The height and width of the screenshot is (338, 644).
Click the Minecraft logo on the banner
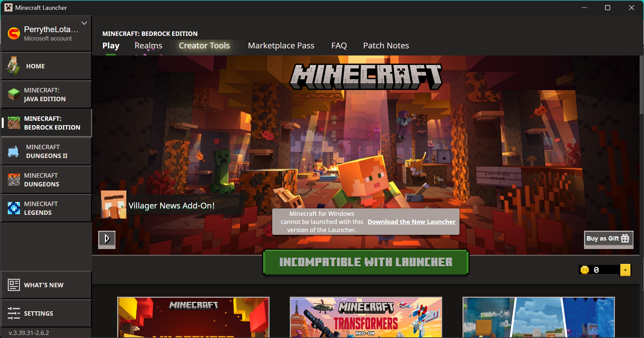coord(366,77)
